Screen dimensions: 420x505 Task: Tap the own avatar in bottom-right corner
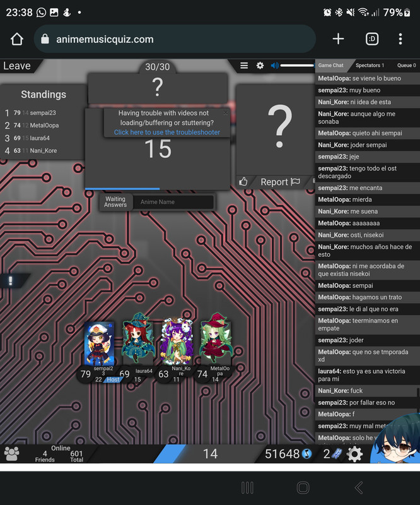coord(397,439)
